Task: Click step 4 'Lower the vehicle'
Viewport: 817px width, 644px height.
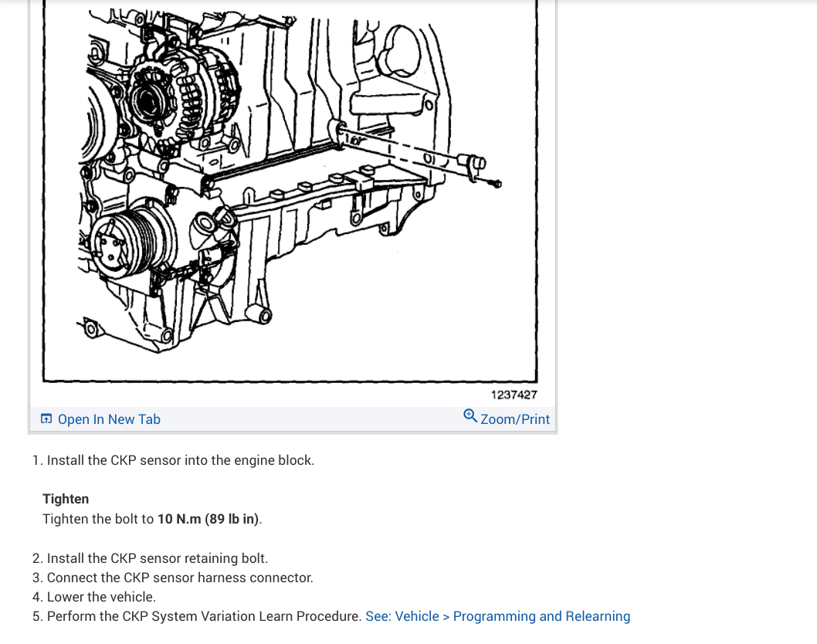Action: point(93,597)
